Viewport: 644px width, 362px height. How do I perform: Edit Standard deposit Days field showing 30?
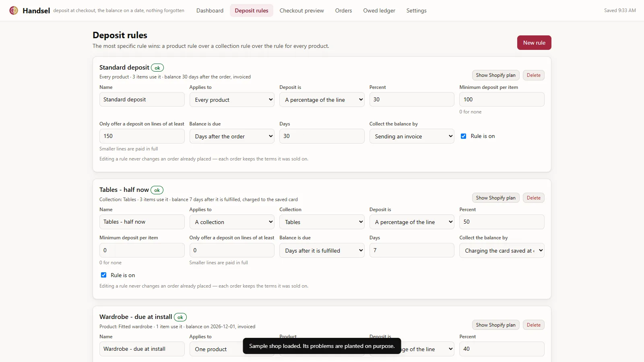(322, 136)
